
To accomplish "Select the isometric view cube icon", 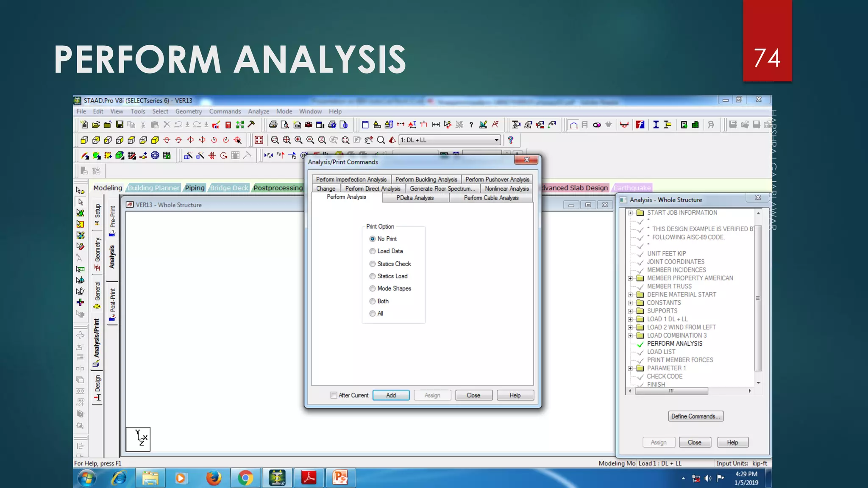I will tap(155, 140).
